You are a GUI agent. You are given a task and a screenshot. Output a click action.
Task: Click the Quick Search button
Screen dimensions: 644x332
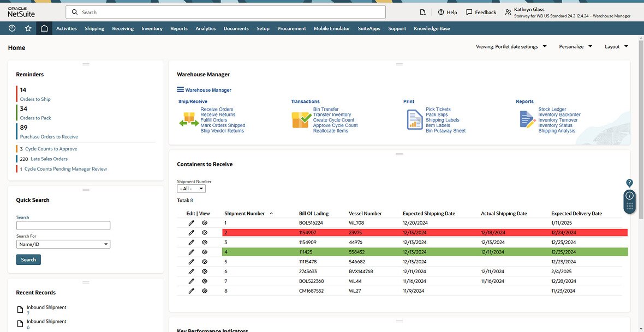[28, 259]
